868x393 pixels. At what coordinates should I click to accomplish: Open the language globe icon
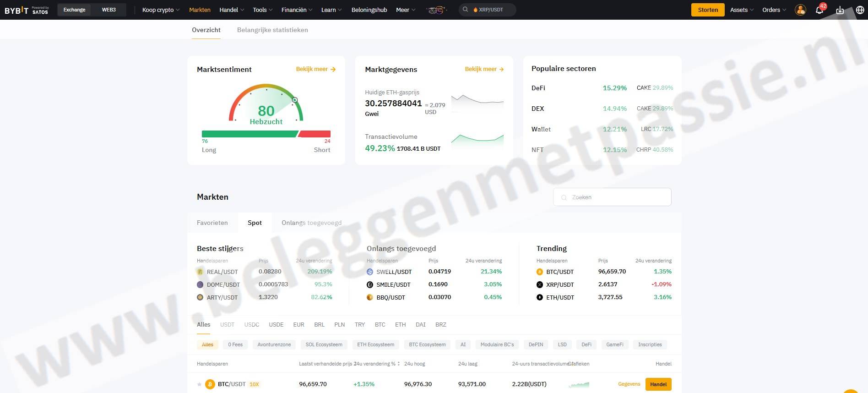[860, 10]
